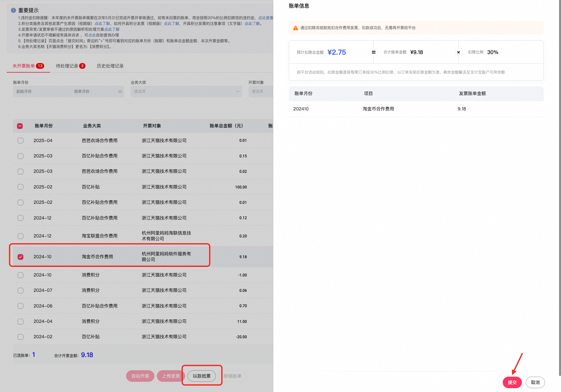The width and height of the screenshot is (561, 392).
Task: Click the 上传发票 button
Action: [171, 376]
